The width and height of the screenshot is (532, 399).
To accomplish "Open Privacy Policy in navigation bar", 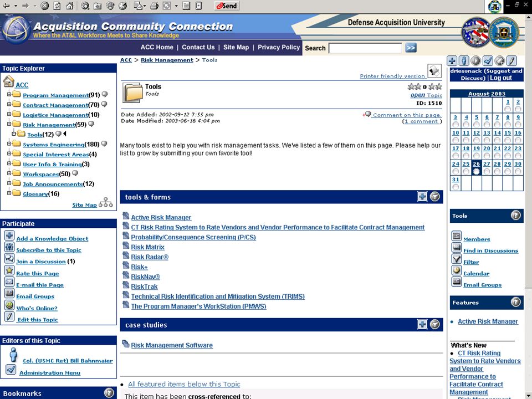I will point(279,47).
